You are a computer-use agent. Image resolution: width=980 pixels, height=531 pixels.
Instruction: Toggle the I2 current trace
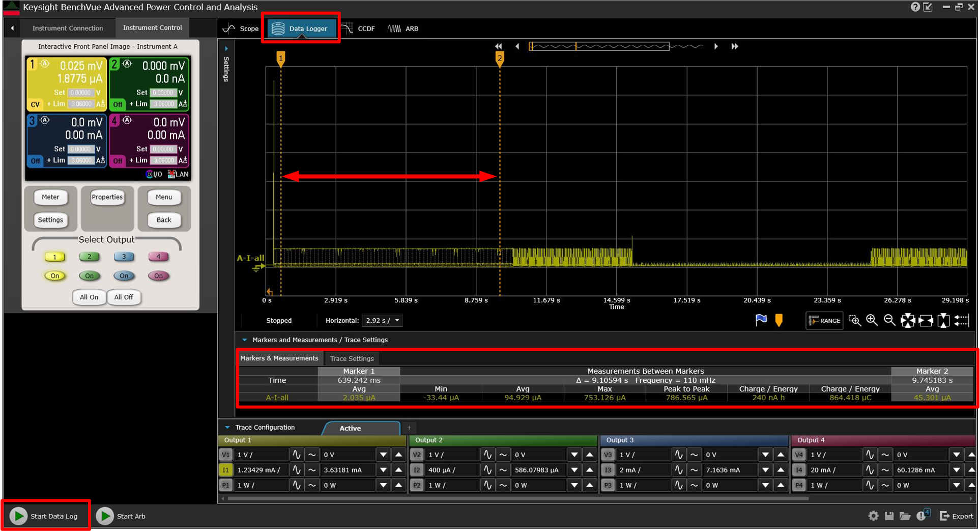417,470
